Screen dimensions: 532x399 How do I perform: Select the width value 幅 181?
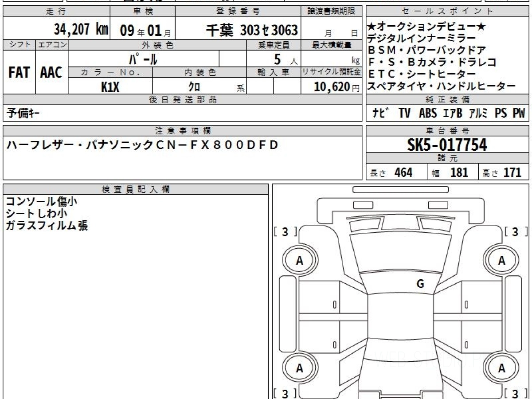450,172
